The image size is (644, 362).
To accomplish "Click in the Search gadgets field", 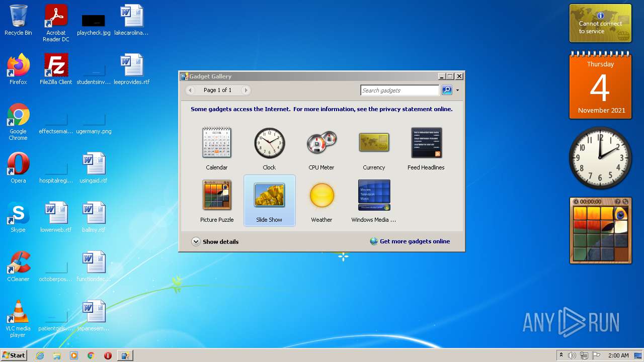I will 400,90.
